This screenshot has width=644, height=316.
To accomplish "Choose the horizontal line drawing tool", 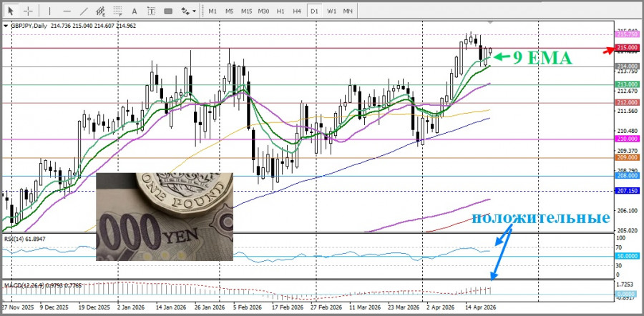I will 67,11.
